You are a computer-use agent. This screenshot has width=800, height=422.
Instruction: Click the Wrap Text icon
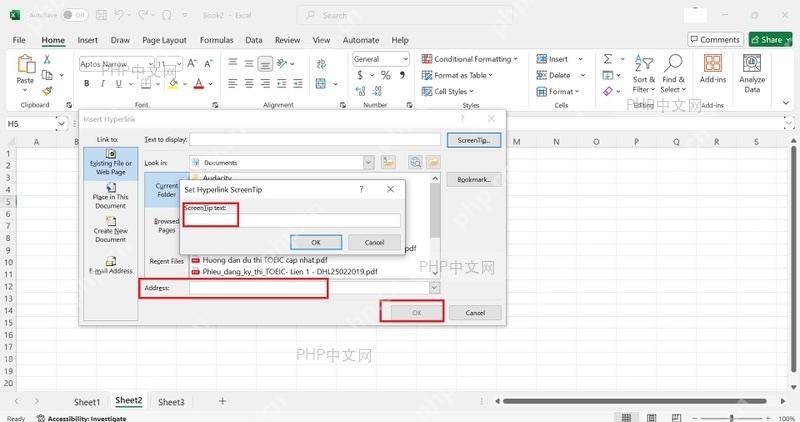321,64
